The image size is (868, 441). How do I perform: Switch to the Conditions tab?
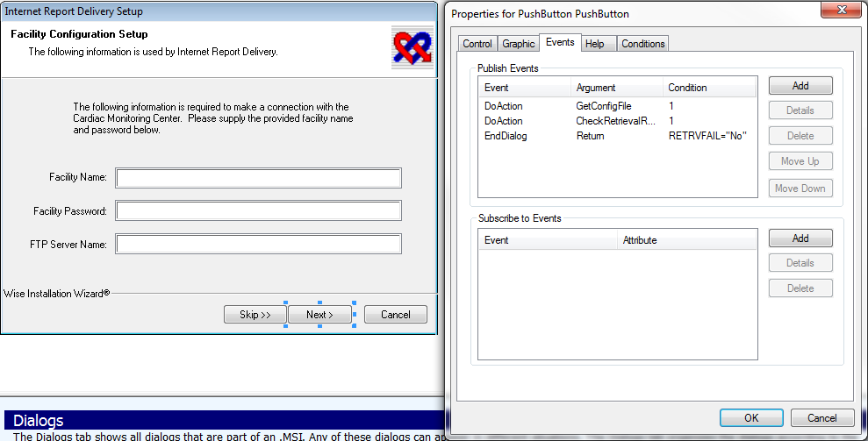[x=642, y=44]
